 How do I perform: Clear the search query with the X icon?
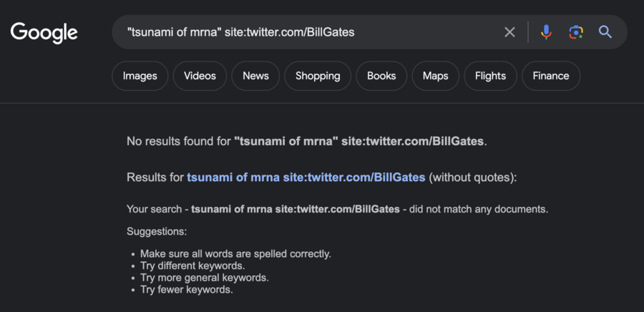[x=509, y=32]
